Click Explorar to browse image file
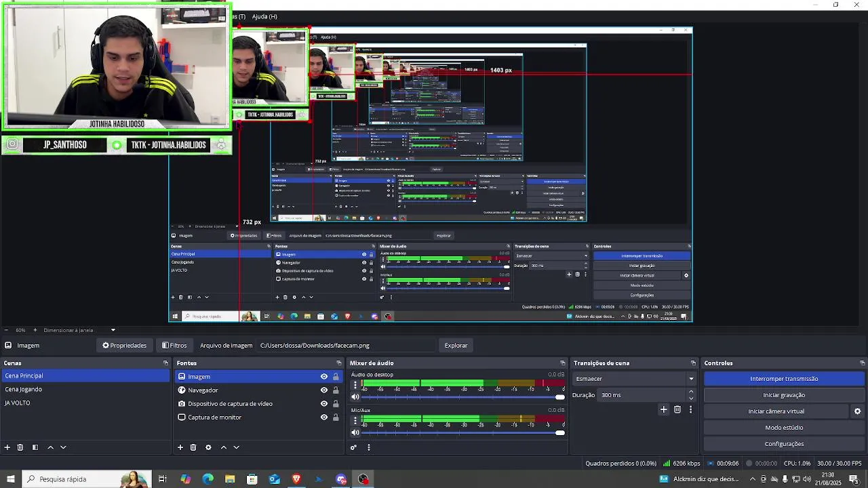 pos(456,346)
